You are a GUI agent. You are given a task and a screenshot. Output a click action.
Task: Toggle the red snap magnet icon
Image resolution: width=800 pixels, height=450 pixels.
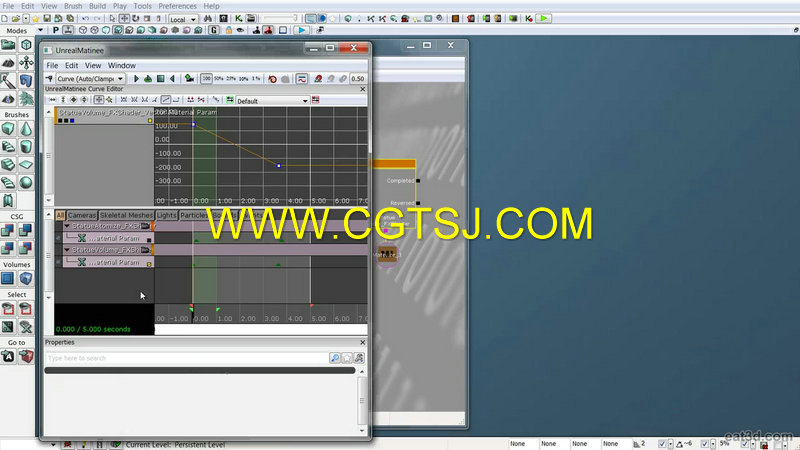pyautogui.click(x=318, y=79)
